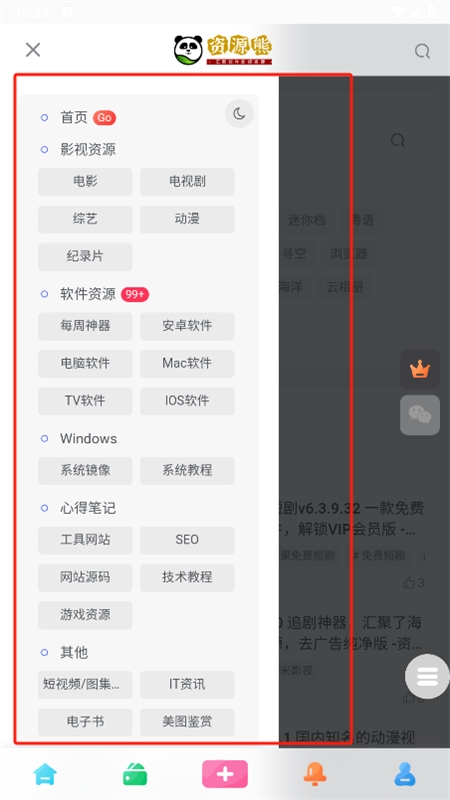Open the blue user profile icon
Image resolution: width=450 pixels, height=800 pixels.
click(405, 774)
